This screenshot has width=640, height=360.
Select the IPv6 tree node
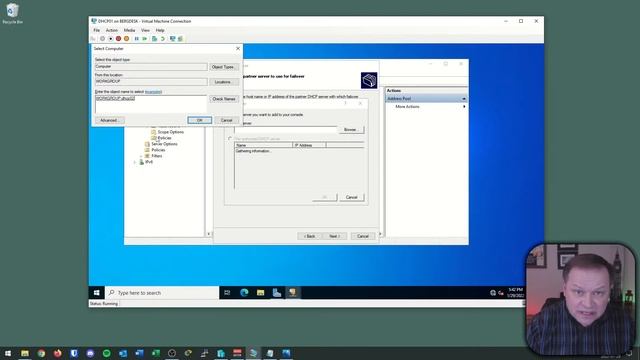click(149, 162)
